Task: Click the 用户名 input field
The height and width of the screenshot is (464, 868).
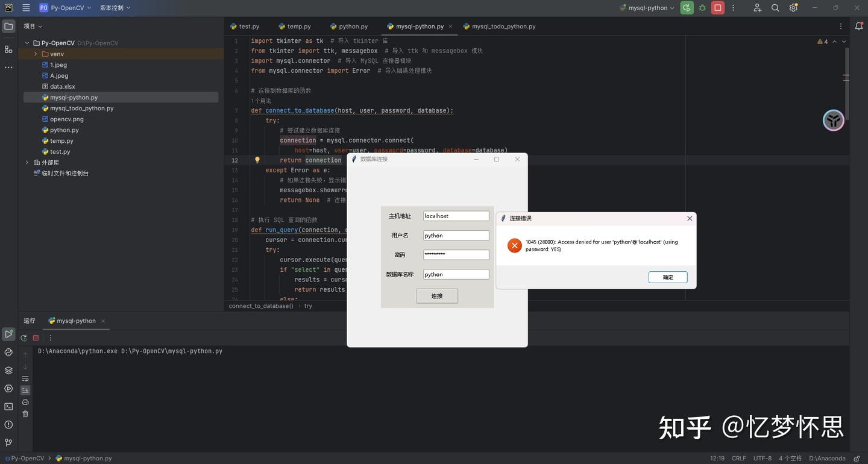Action: [x=456, y=236]
